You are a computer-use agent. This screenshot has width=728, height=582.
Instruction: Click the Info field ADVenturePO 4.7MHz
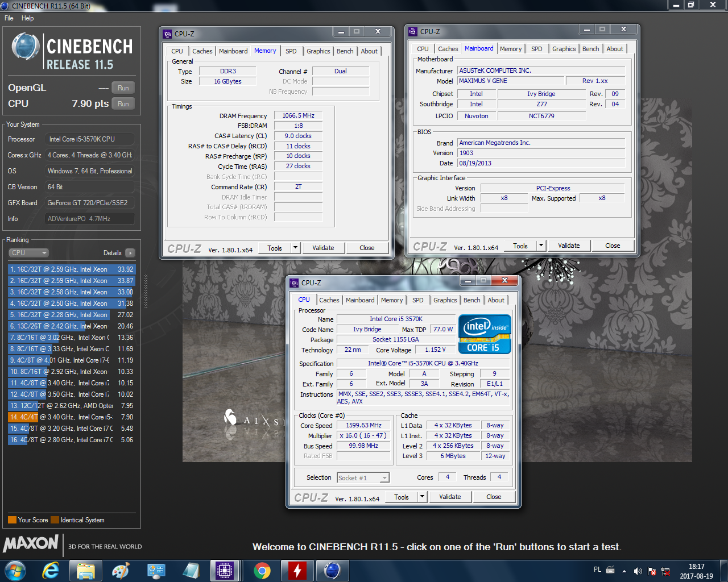point(90,219)
